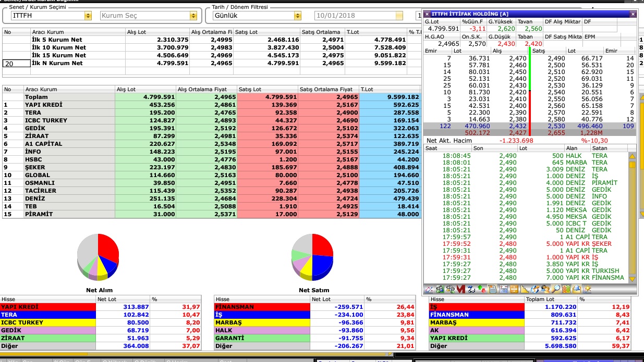The height and width of the screenshot is (362, 644).
Task: Select the PİRAMİT row in broker table
Action: [x=212, y=214]
